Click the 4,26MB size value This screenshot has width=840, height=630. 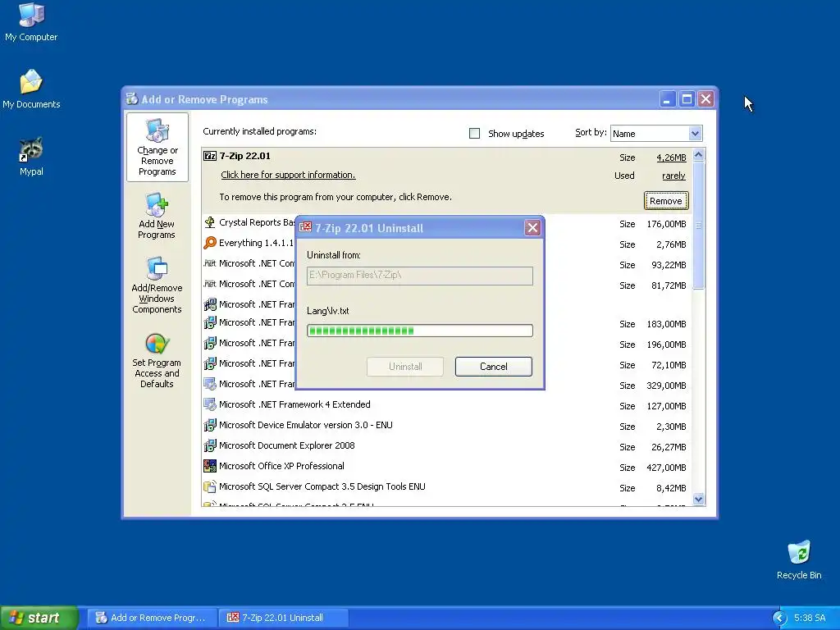pyautogui.click(x=671, y=157)
